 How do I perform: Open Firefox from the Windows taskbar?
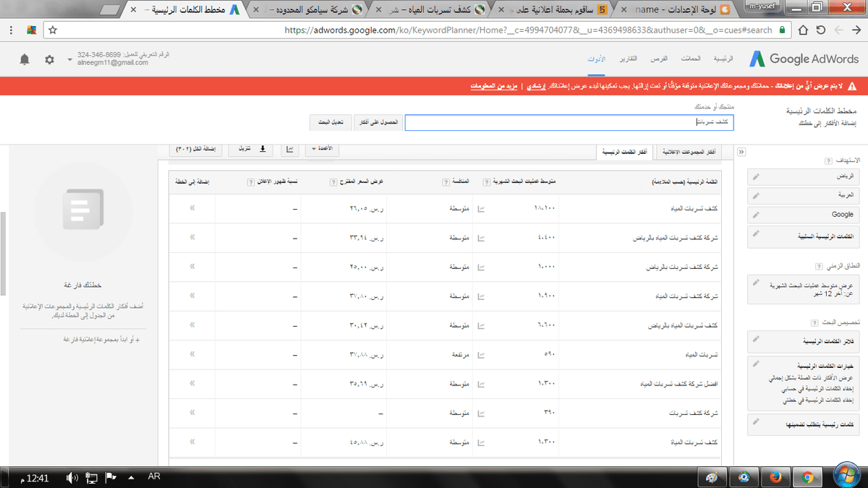(775, 477)
